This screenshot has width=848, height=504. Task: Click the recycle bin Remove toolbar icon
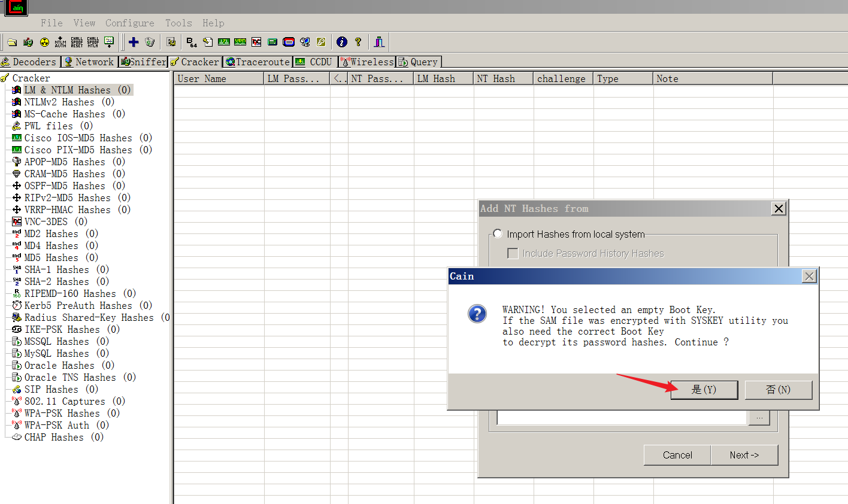150,42
